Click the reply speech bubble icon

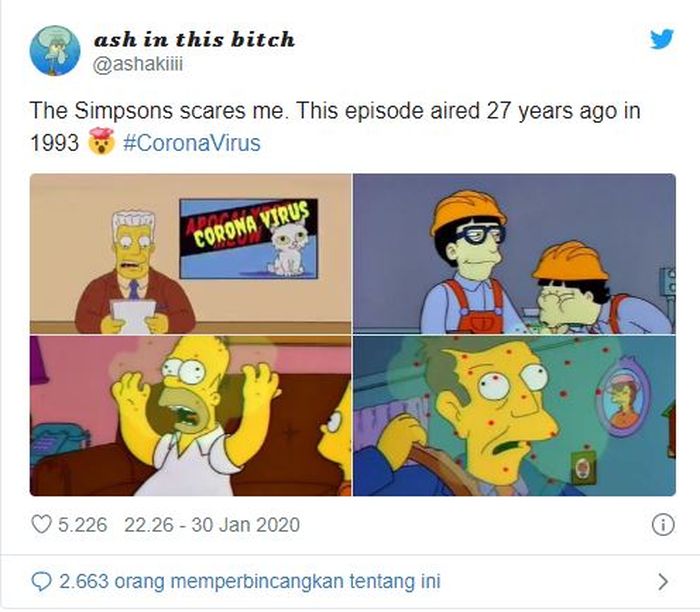42,582
